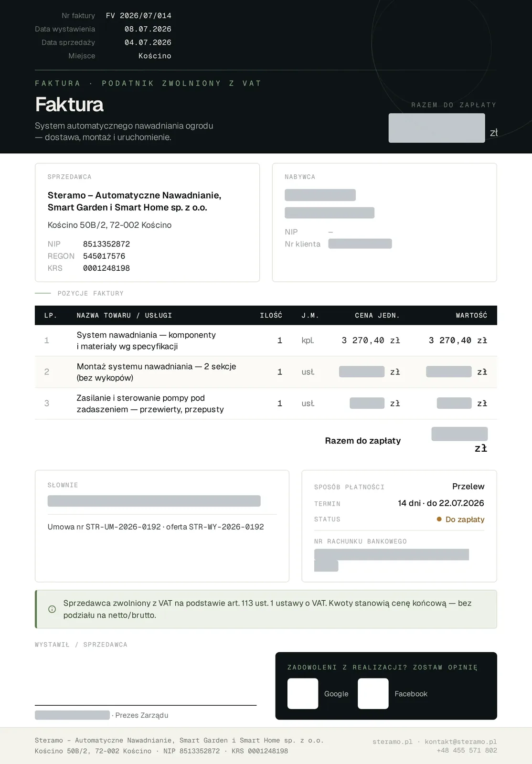Click the contract number STR-UM-2026-0192
This screenshot has height=764, width=532.
(123, 527)
